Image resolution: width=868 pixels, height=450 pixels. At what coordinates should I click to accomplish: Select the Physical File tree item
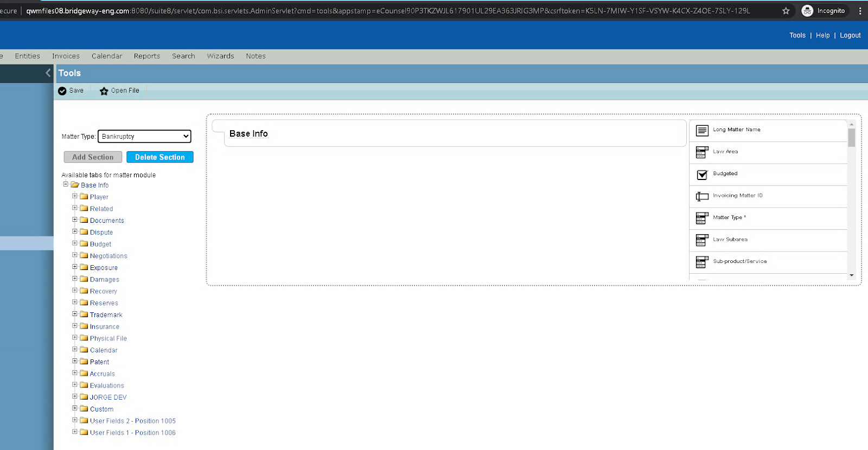click(108, 338)
